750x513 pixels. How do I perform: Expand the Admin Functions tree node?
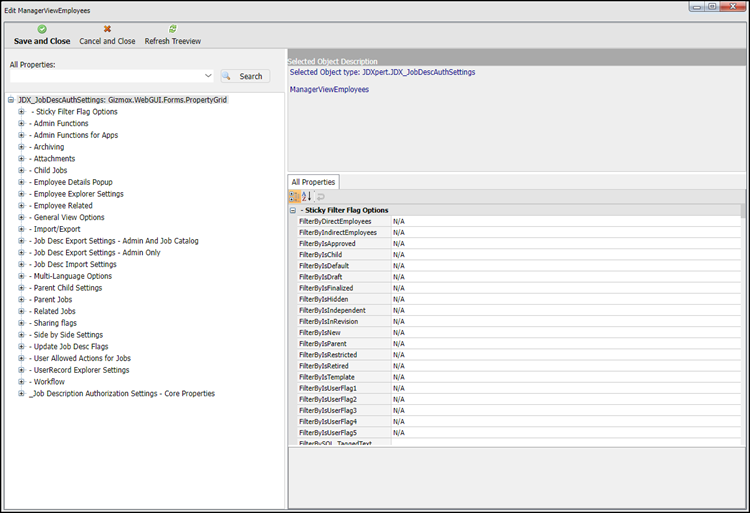21,123
